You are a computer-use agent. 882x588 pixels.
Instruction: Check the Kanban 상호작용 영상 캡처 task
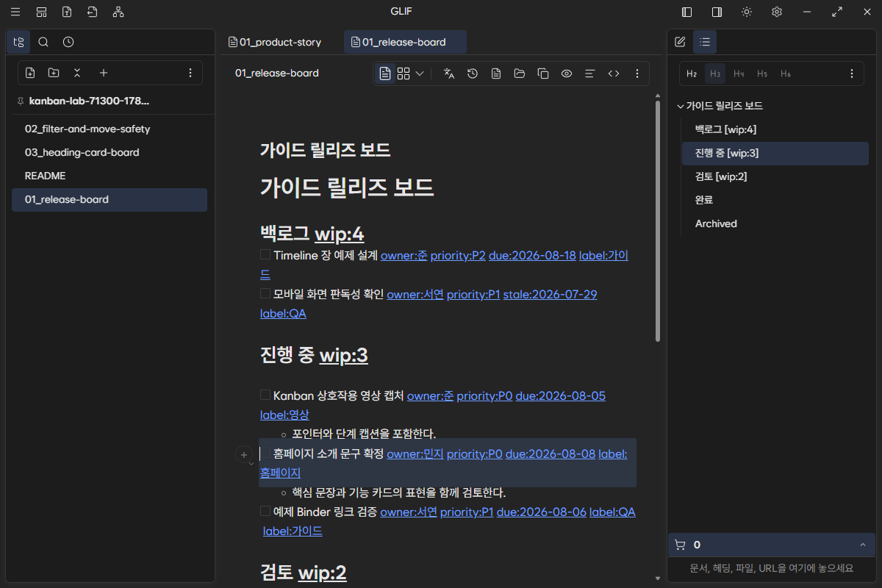click(x=265, y=395)
